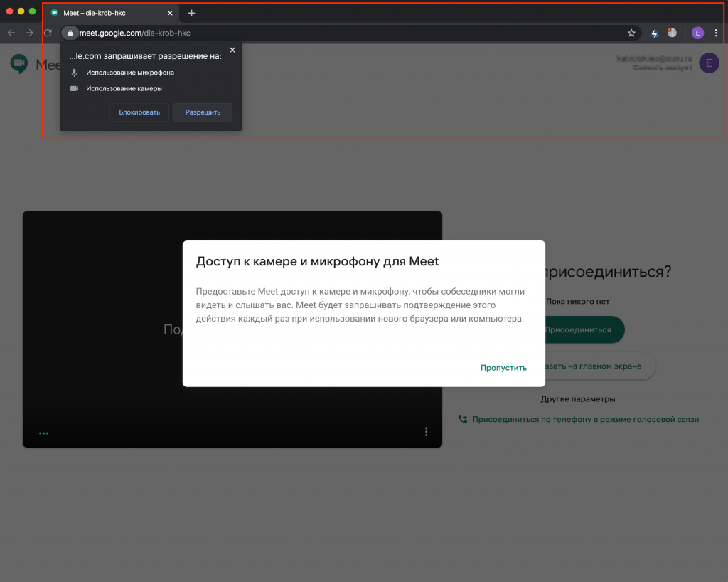Click Блокировать to block access

pyautogui.click(x=139, y=112)
